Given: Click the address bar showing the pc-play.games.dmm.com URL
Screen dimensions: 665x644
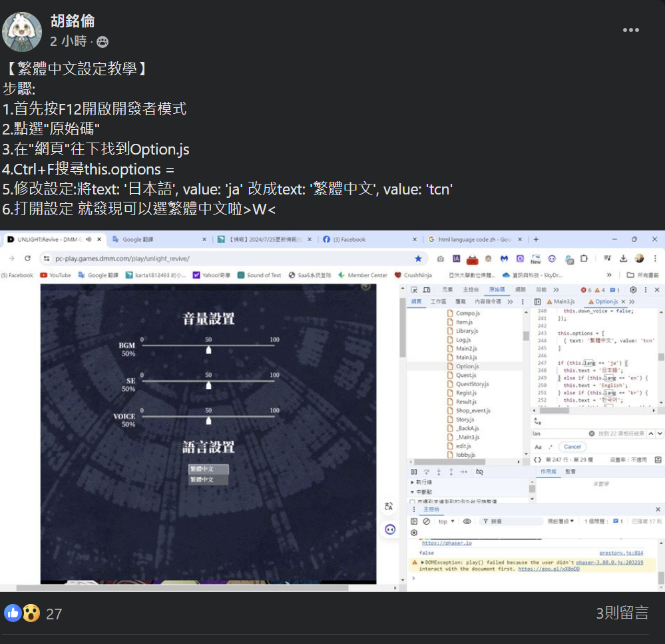Looking at the screenshot, I should pos(229,258).
